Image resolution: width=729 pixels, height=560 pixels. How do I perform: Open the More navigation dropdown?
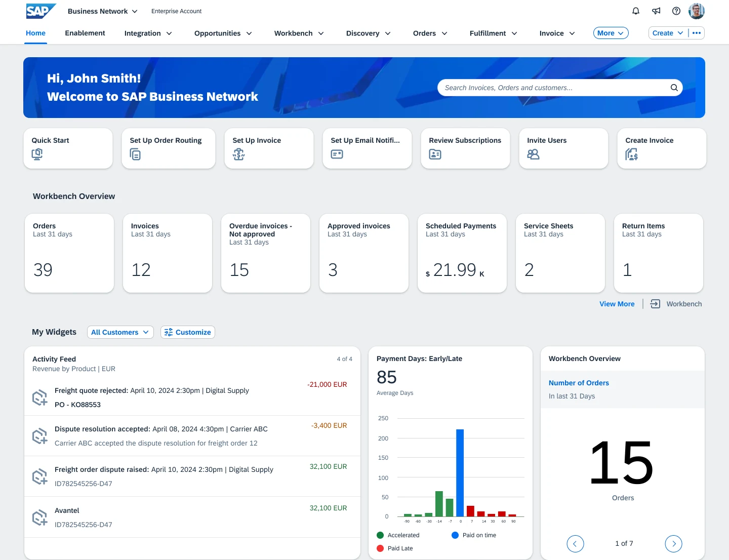611,33
